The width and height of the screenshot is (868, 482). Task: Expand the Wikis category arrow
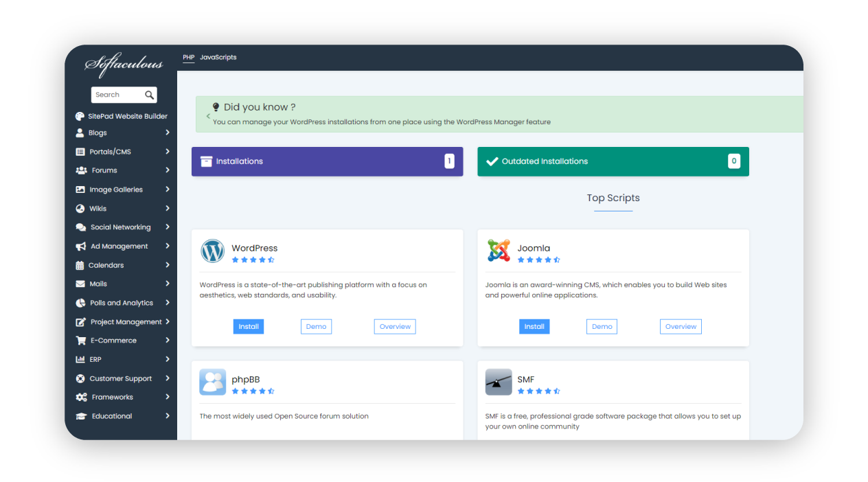[168, 208]
